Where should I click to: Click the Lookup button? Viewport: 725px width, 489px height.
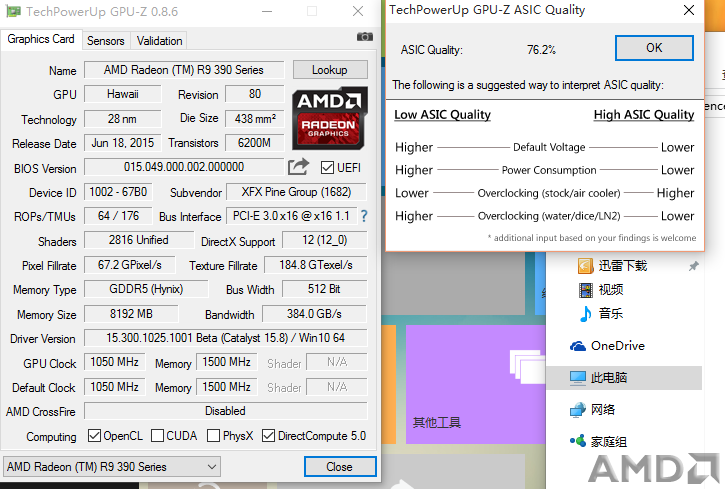pyautogui.click(x=330, y=70)
